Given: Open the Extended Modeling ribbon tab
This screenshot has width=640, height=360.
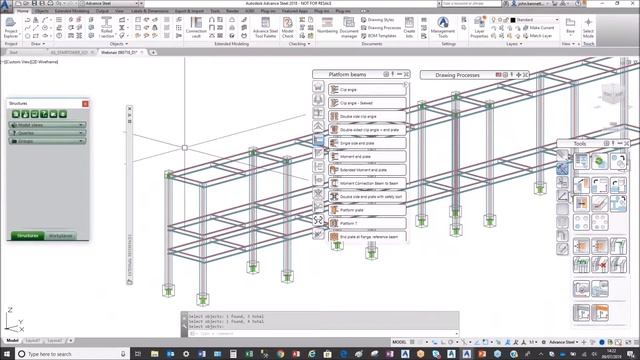Looking at the screenshot, I should click(72, 11).
